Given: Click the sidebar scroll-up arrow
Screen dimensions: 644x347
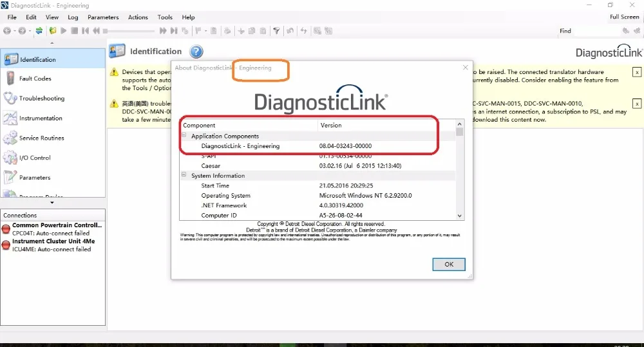Looking at the screenshot, I should coord(52,43).
